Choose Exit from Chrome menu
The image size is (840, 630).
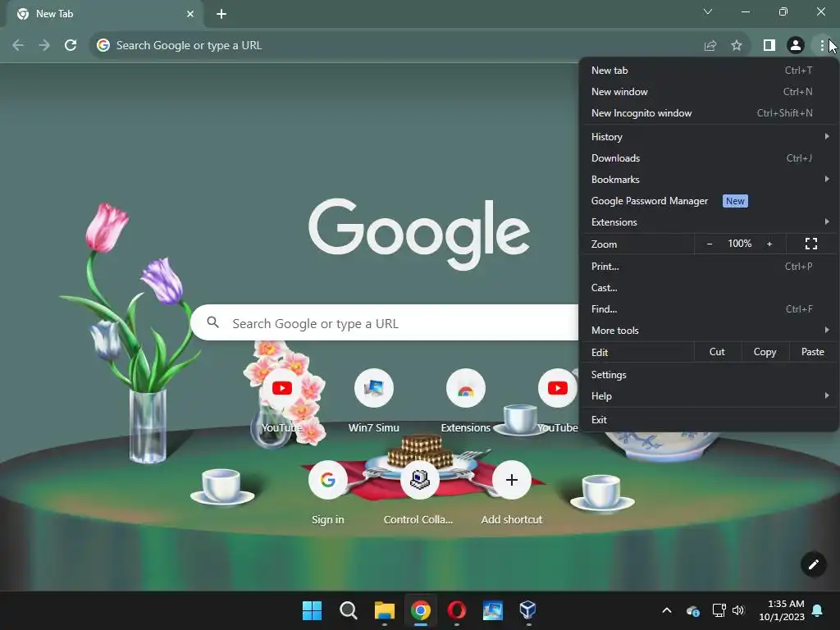710,419
